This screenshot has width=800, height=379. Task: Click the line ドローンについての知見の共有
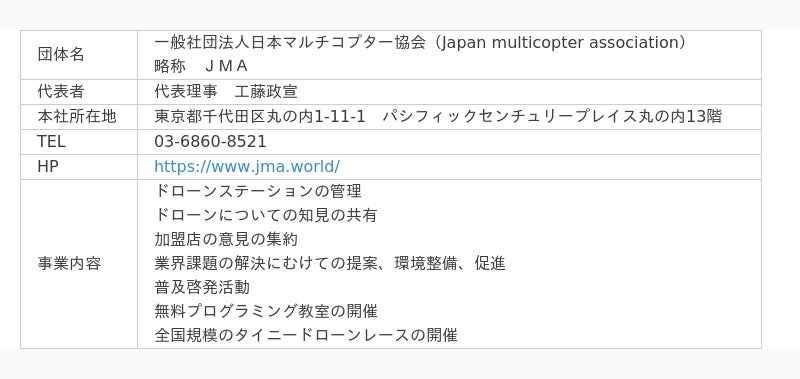265,215
